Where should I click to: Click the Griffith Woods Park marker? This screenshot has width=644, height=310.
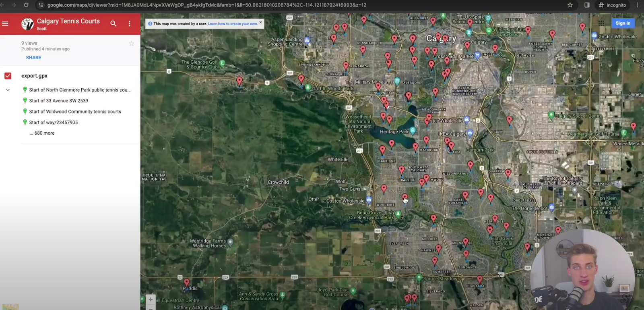(x=308, y=87)
